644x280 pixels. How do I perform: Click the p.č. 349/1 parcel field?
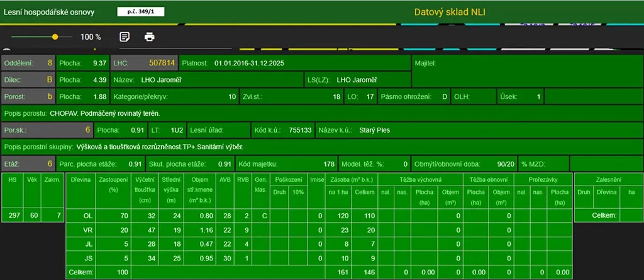[x=140, y=12]
